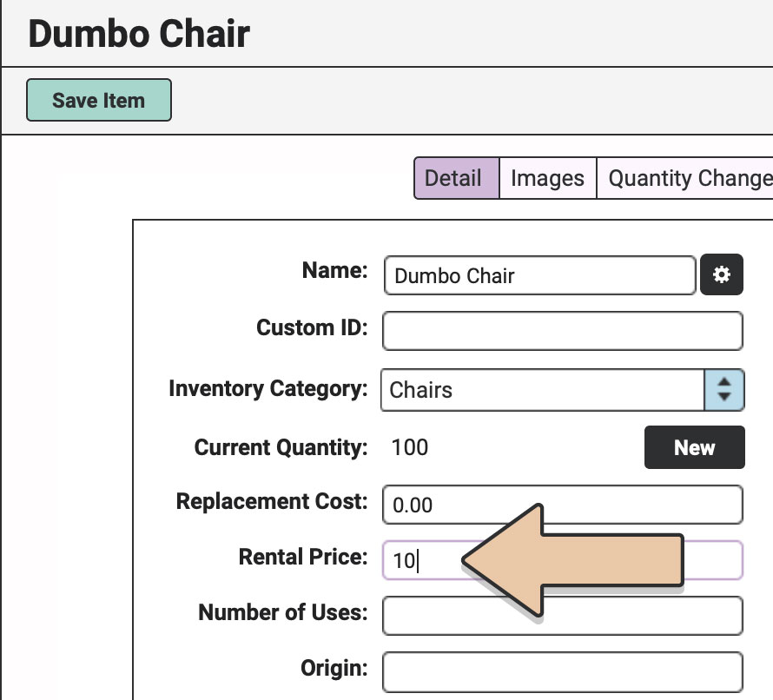773x700 pixels.
Task: Click the gear icon next to Name
Action: coord(721,274)
